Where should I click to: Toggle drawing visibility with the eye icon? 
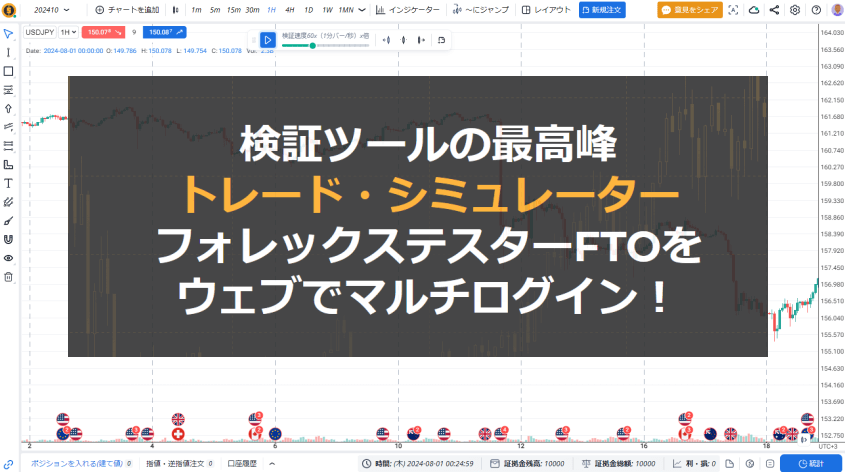8,258
